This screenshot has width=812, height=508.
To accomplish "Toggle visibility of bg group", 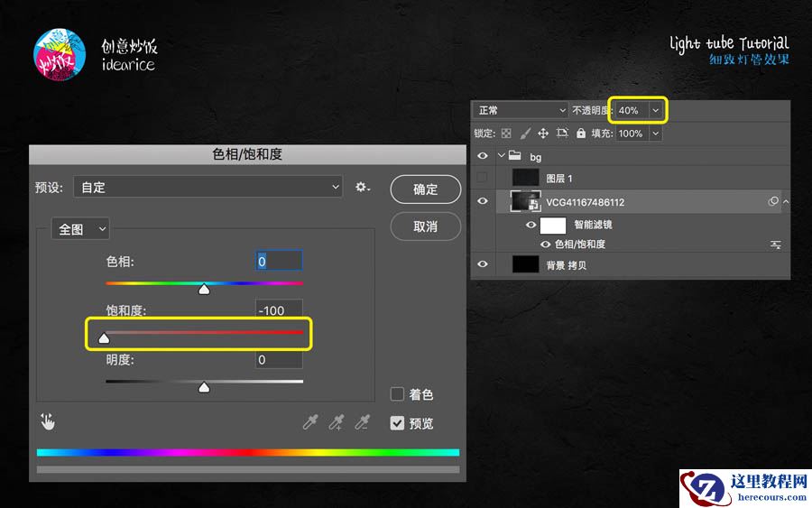I will tap(482, 156).
